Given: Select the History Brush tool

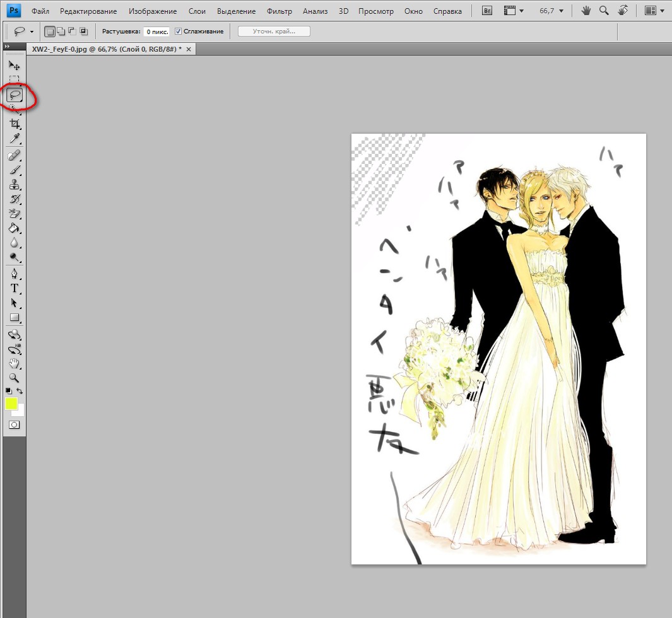Looking at the screenshot, I should 15,199.
